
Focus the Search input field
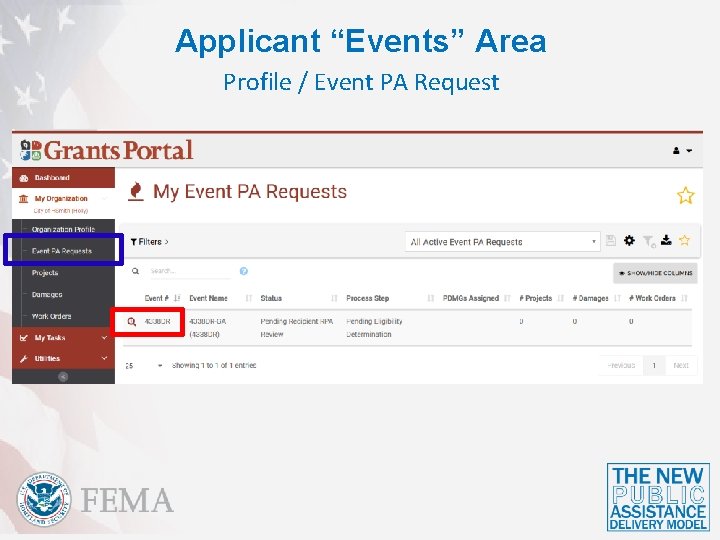pyautogui.click(x=190, y=271)
